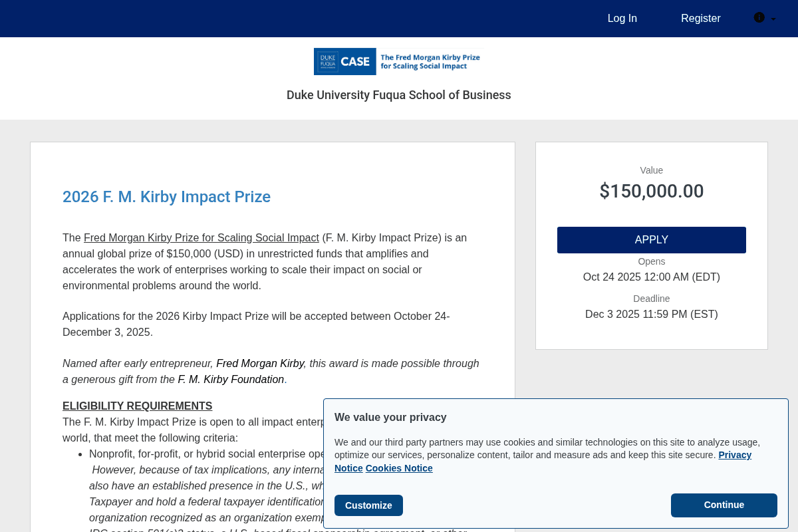Click Log In in the top navigation
Viewport: 798px width, 532px height.
pos(622,18)
